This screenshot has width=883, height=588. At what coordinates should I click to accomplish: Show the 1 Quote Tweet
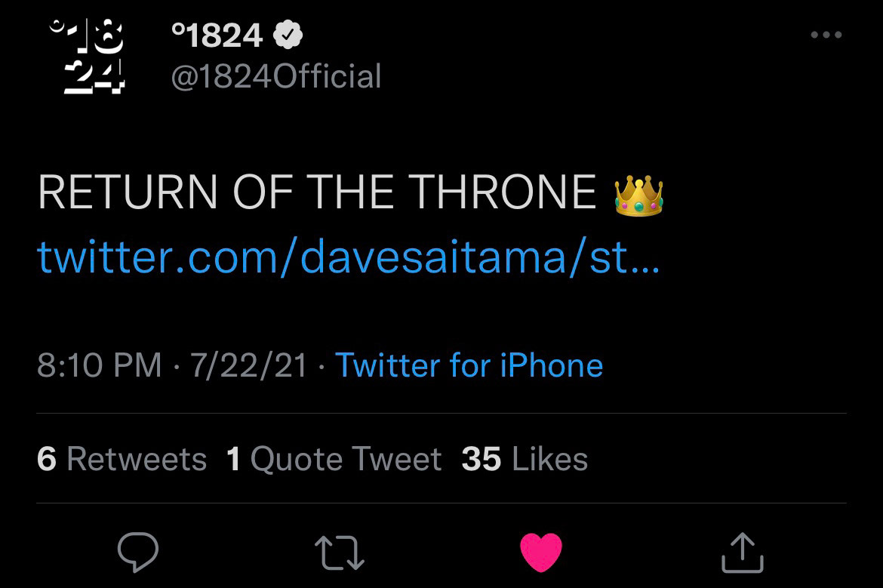pos(334,459)
